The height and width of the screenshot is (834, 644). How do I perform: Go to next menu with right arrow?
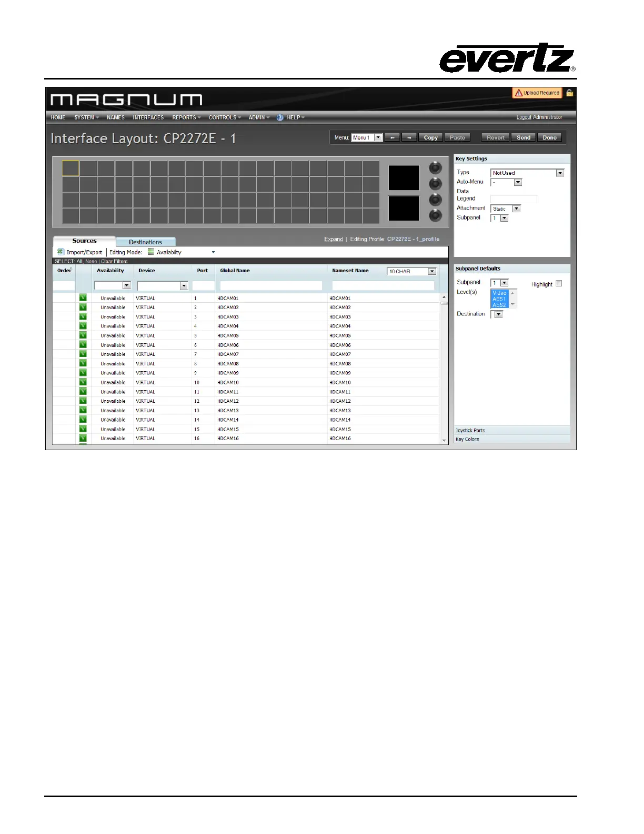tap(409, 137)
